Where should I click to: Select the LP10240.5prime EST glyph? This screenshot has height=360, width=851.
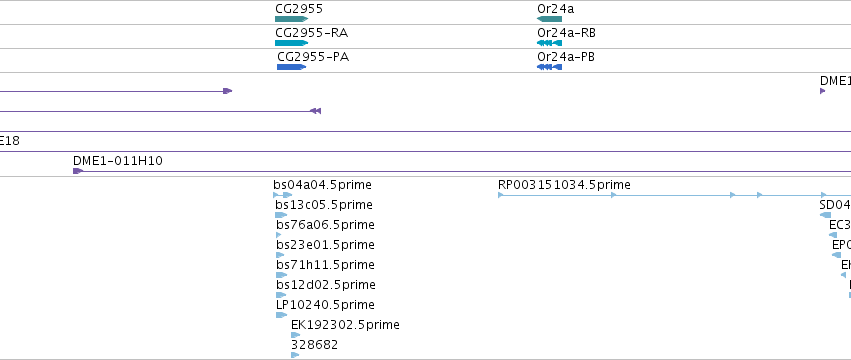click(281, 315)
